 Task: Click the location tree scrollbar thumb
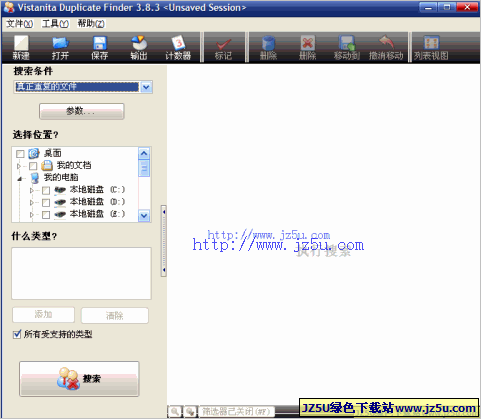point(144,168)
